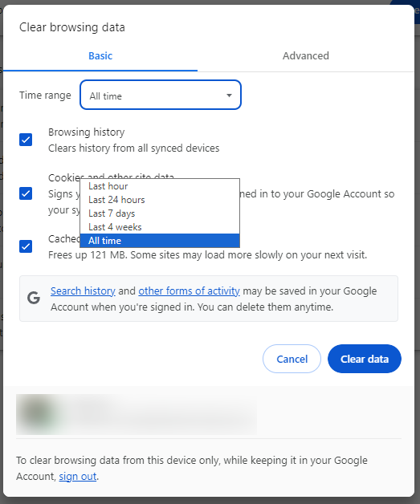Choose the highlighted All time option
The width and height of the screenshot is (420, 504).
160,241
